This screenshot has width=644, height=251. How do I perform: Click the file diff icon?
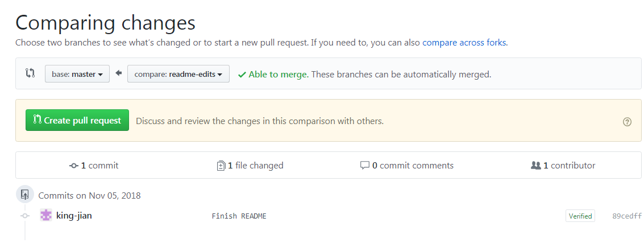(221, 166)
